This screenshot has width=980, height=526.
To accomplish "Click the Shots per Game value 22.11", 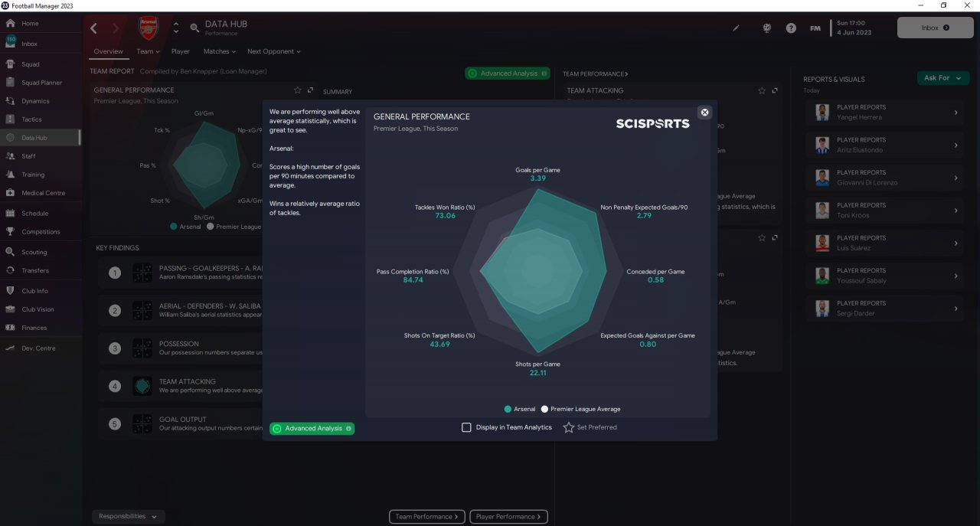I will click(x=538, y=373).
